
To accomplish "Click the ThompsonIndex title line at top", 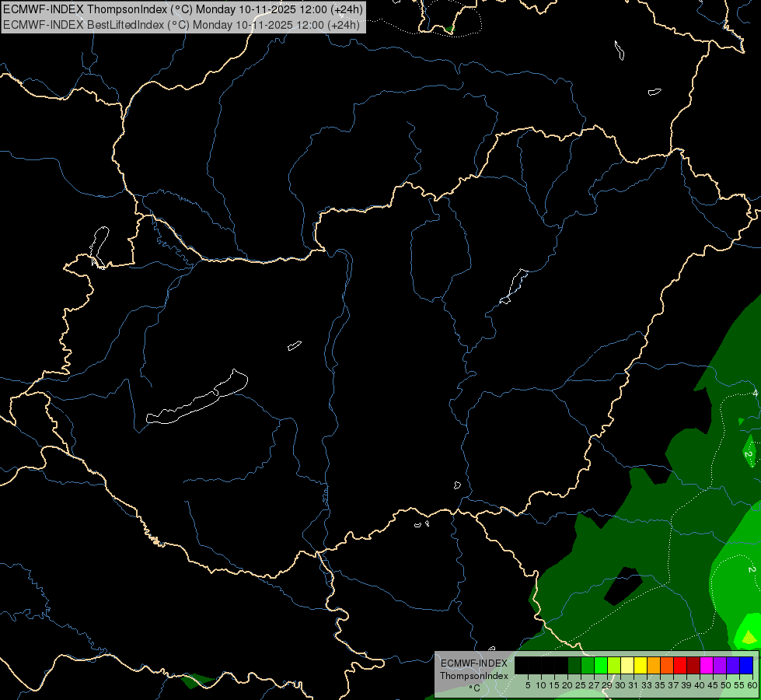I will (183, 9).
